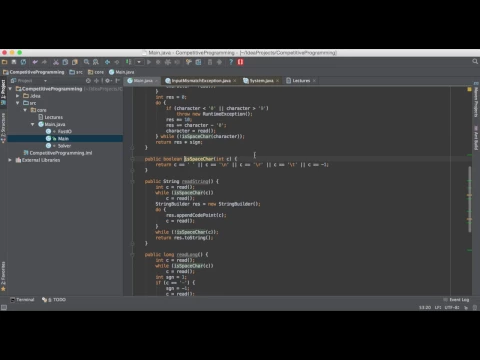Click Scroll from Source icon in Project panel
Viewport: 480px width, 360px height.
click(x=88, y=81)
